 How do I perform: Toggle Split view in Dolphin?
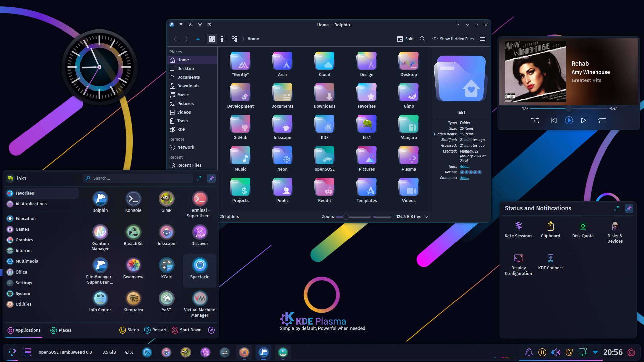[406, 39]
